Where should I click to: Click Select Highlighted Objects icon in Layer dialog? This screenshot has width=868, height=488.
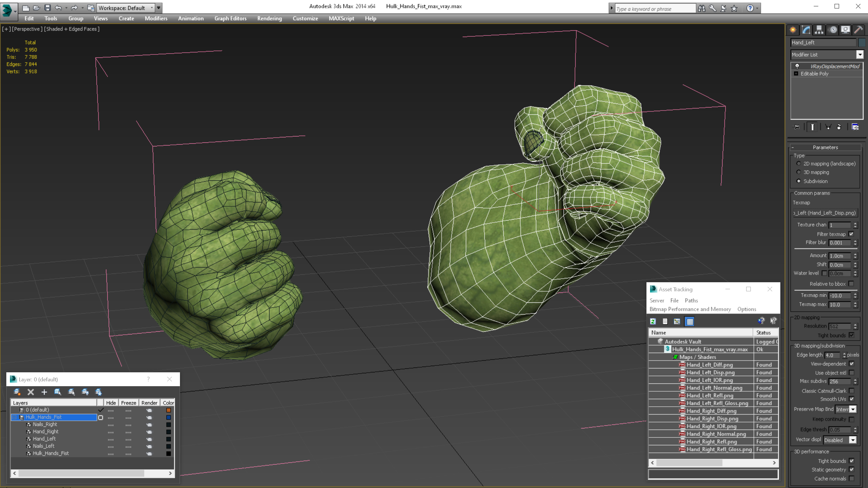click(58, 392)
